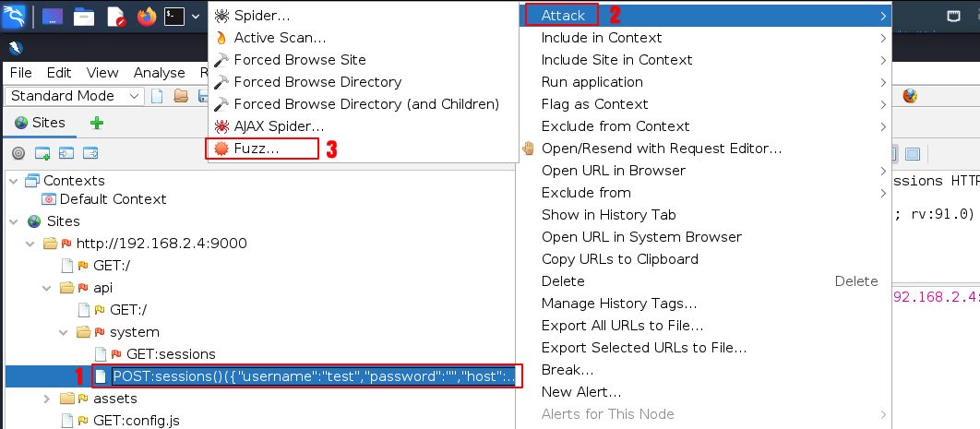Image resolution: width=980 pixels, height=429 pixels.
Task: Click the new session toolbar icon
Action: (157, 96)
